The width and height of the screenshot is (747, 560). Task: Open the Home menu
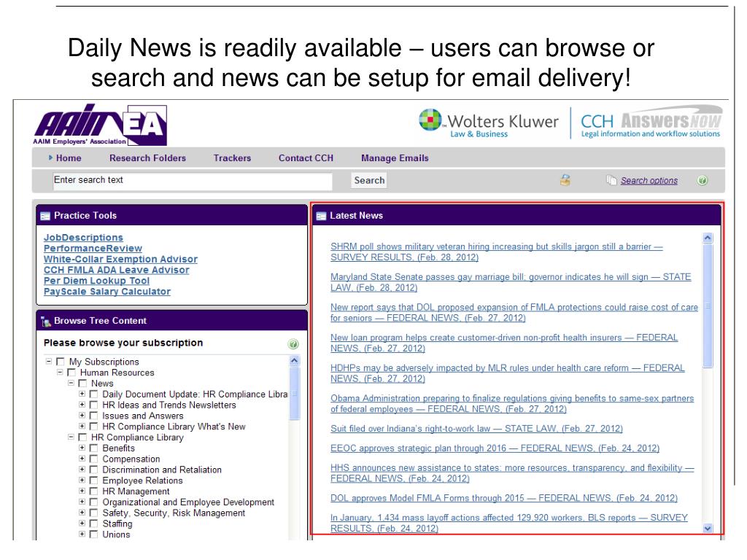[x=69, y=158]
